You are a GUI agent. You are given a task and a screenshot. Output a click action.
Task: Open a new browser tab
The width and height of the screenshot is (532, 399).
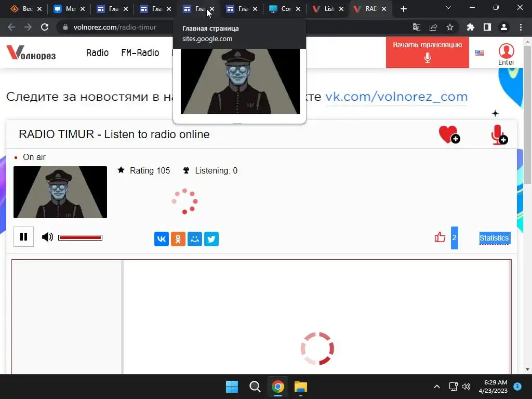403,9
